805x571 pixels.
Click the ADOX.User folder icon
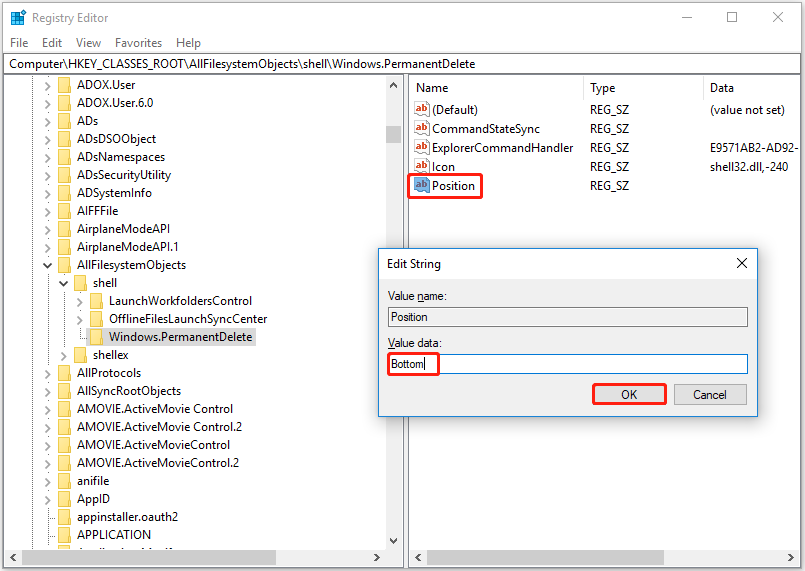click(65, 85)
